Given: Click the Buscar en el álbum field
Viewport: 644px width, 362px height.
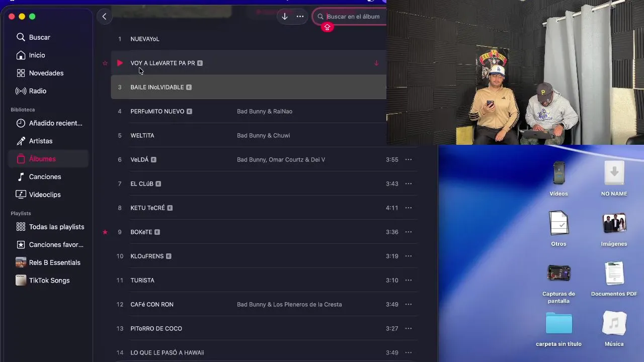Looking at the screenshot, I should click(x=350, y=17).
